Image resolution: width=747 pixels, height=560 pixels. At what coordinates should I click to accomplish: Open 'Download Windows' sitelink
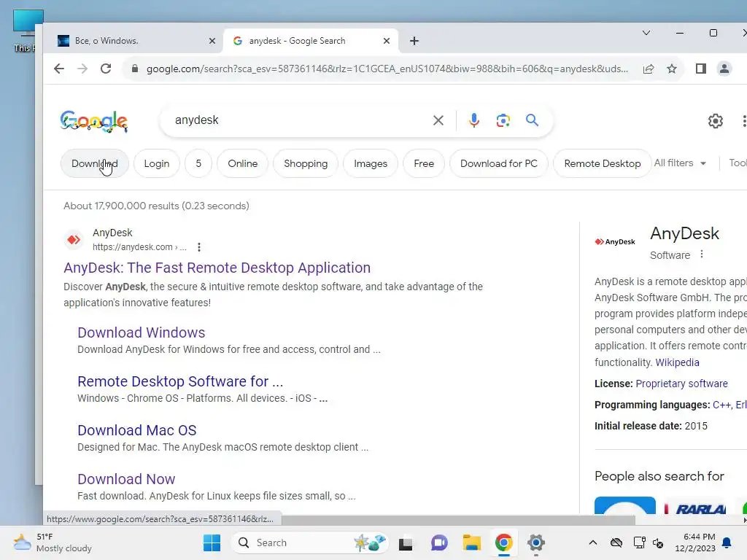coord(142,332)
